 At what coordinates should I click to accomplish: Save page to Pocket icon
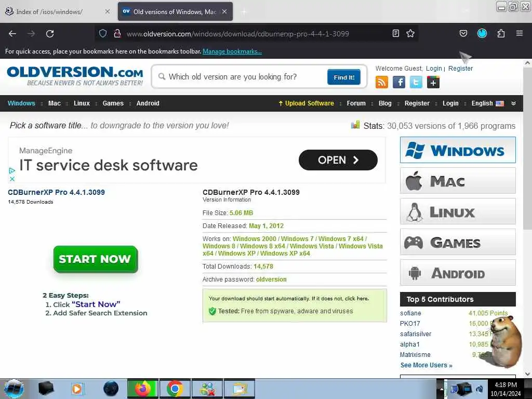coord(463,33)
